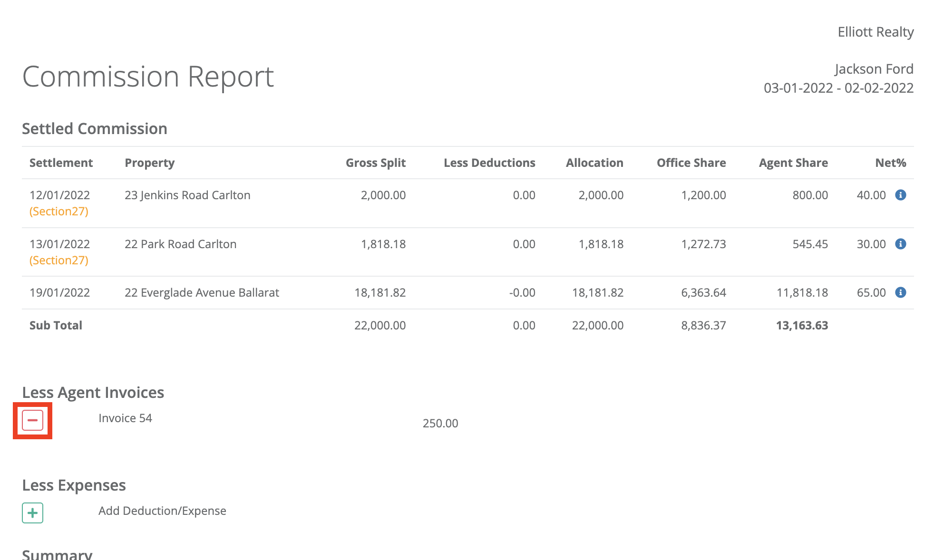The image size is (934, 560).
Task: Click office share value 1,200.00
Action: point(703,195)
